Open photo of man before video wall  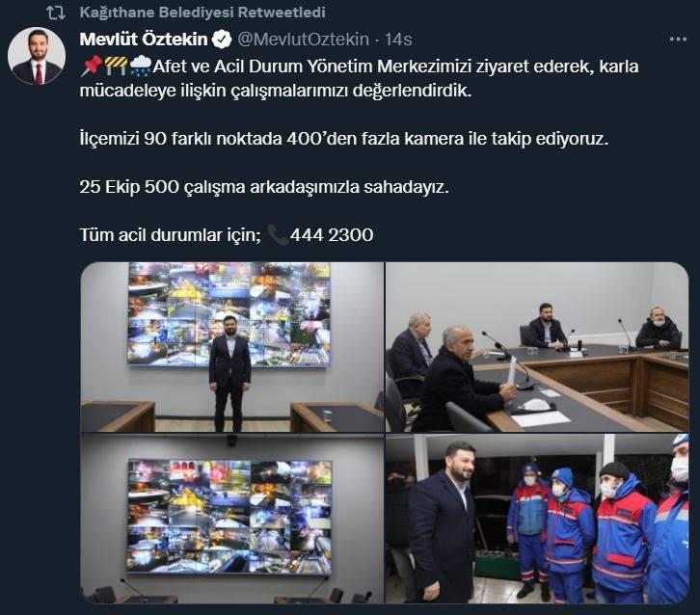(232, 347)
